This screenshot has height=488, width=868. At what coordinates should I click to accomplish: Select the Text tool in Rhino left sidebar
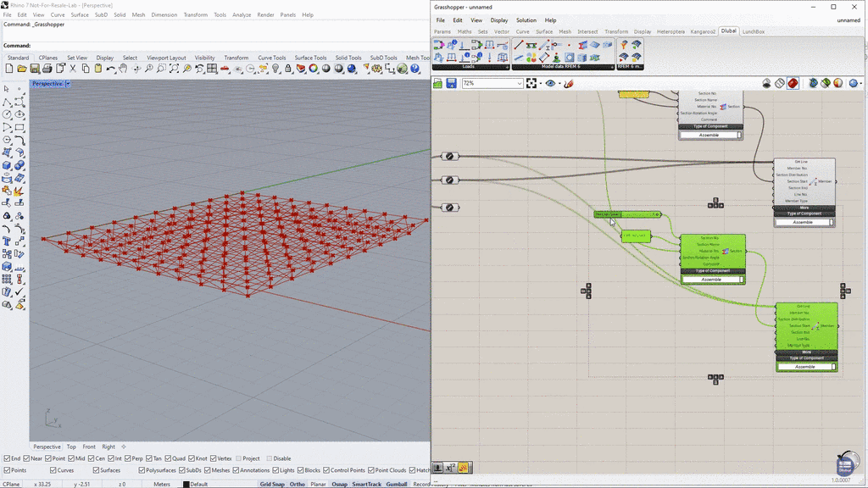[7, 241]
